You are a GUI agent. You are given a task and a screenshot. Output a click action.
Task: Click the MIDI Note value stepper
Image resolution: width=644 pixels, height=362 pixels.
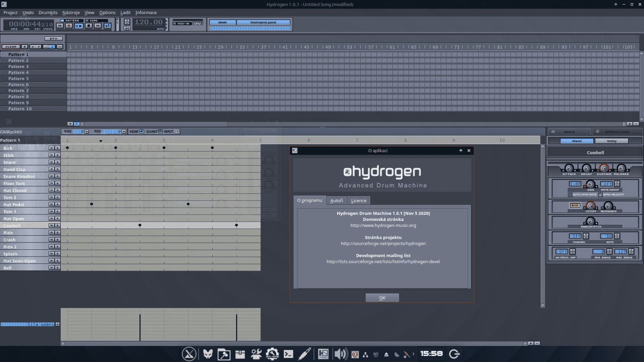617,236
